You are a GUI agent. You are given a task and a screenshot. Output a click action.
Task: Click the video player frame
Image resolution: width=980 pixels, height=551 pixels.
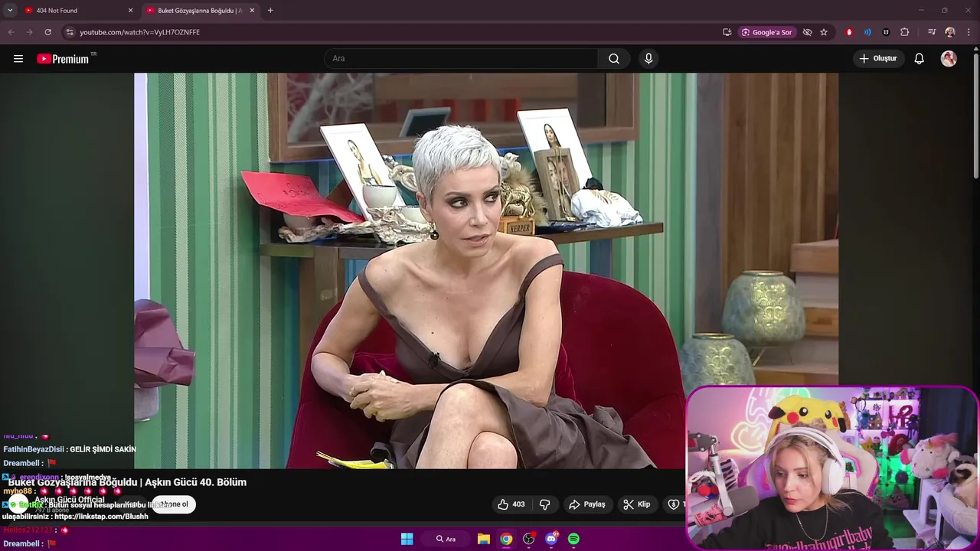[x=486, y=271]
